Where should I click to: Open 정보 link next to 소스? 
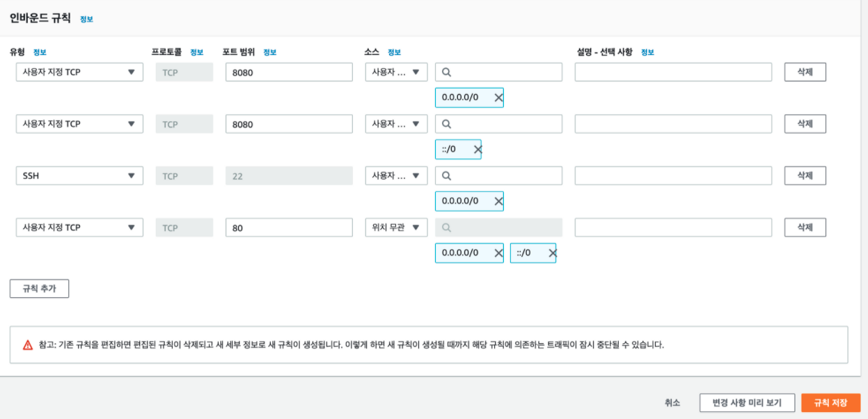click(394, 52)
